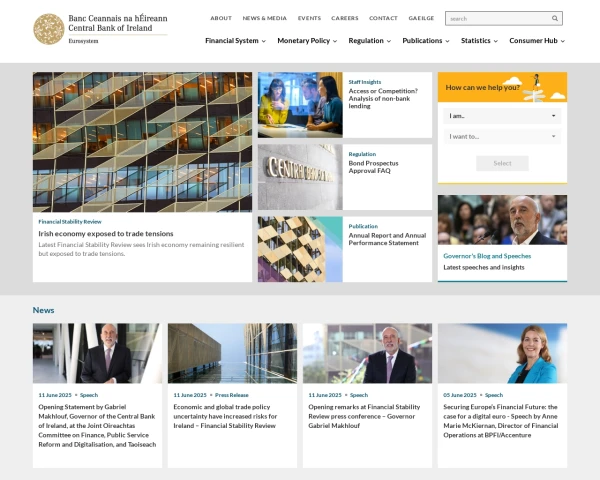Click the Financial Stability Review category label
600x480 pixels.
70,222
